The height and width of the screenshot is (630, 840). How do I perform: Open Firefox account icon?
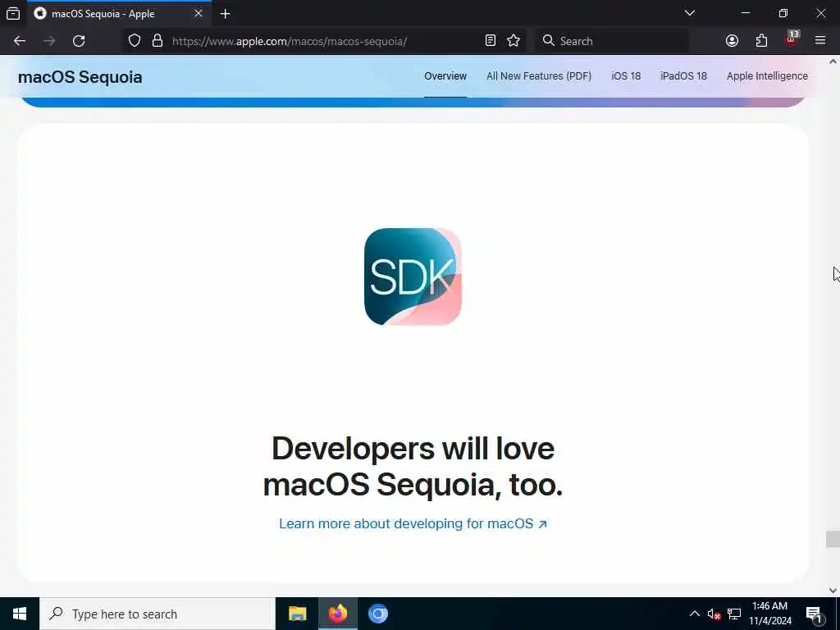click(x=732, y=41)
